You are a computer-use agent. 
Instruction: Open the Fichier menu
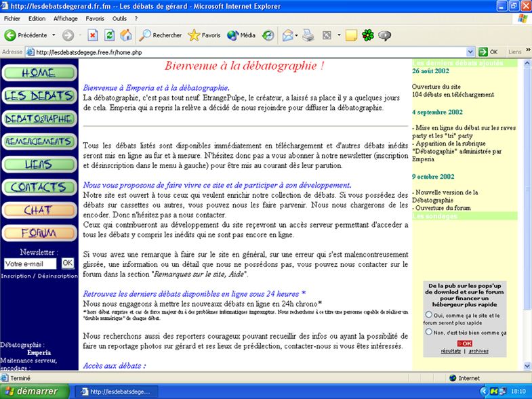pyautogui.click(x=12, y=19)
